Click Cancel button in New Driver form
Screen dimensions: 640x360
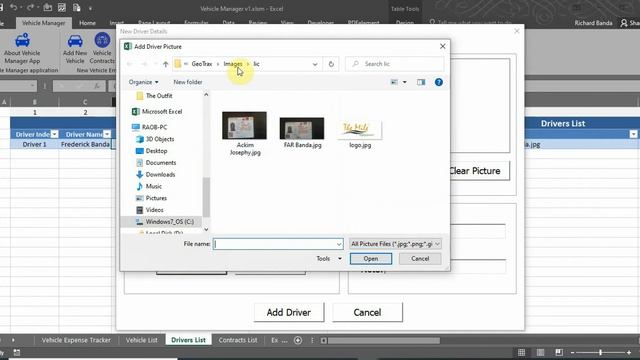(x=367, y=312)
